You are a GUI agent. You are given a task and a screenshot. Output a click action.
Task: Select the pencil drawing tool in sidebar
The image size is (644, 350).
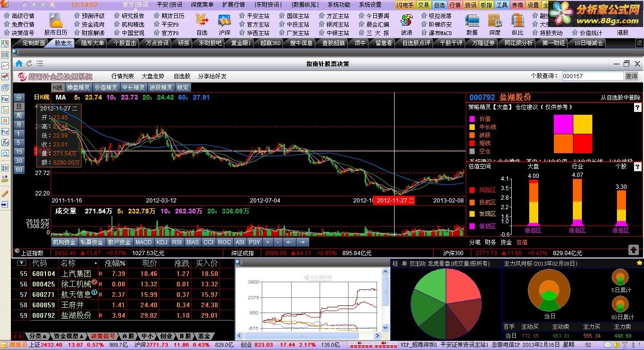click(x=5, y=193)
